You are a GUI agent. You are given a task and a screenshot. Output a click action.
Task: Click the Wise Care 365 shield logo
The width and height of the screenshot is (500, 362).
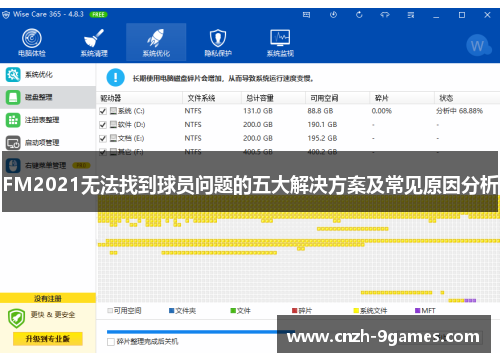[x=6, y=15]
